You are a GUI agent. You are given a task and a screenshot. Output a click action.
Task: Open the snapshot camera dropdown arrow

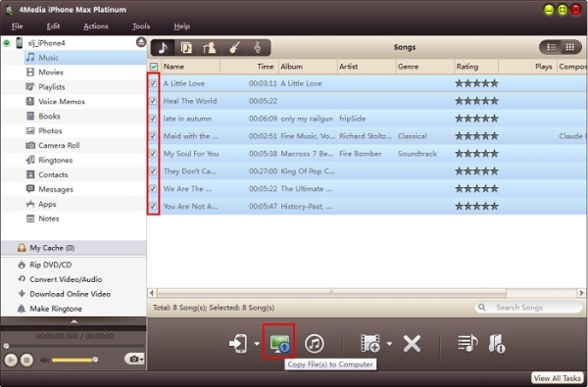[141, 360]
